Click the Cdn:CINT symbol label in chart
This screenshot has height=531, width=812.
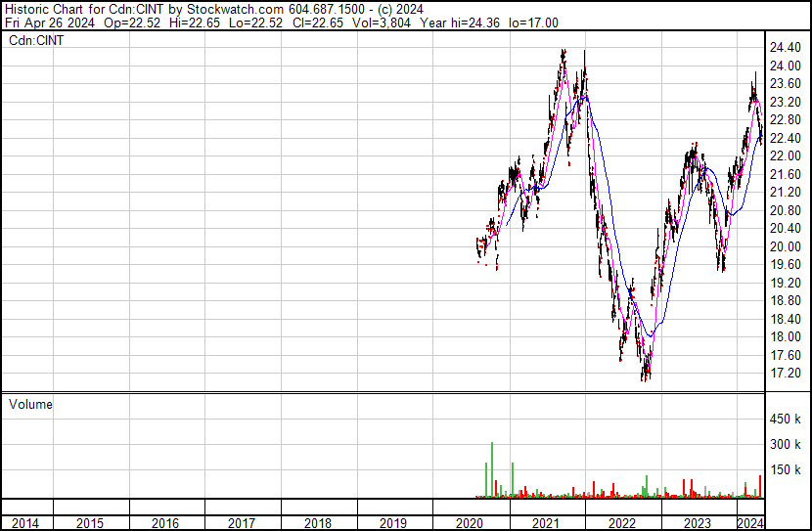click(36, 40)
